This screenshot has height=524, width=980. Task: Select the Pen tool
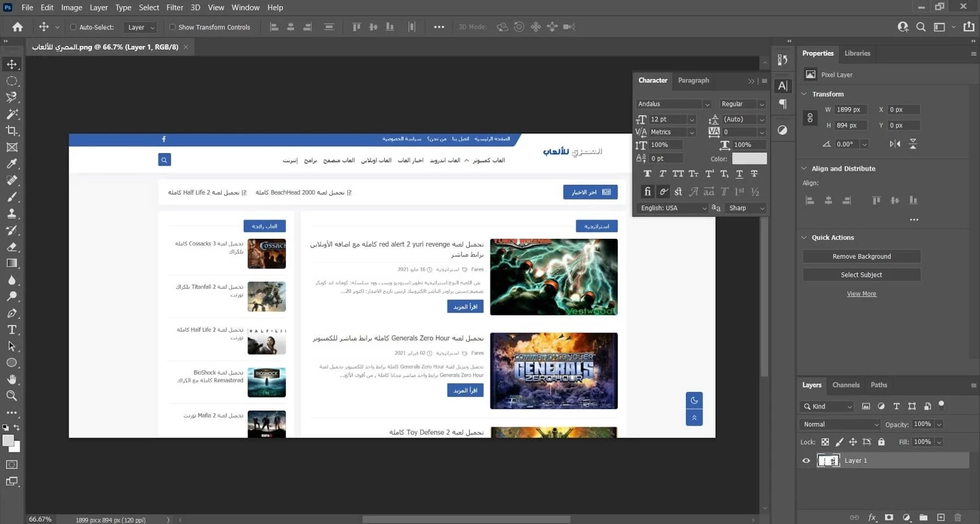(12, 313)
